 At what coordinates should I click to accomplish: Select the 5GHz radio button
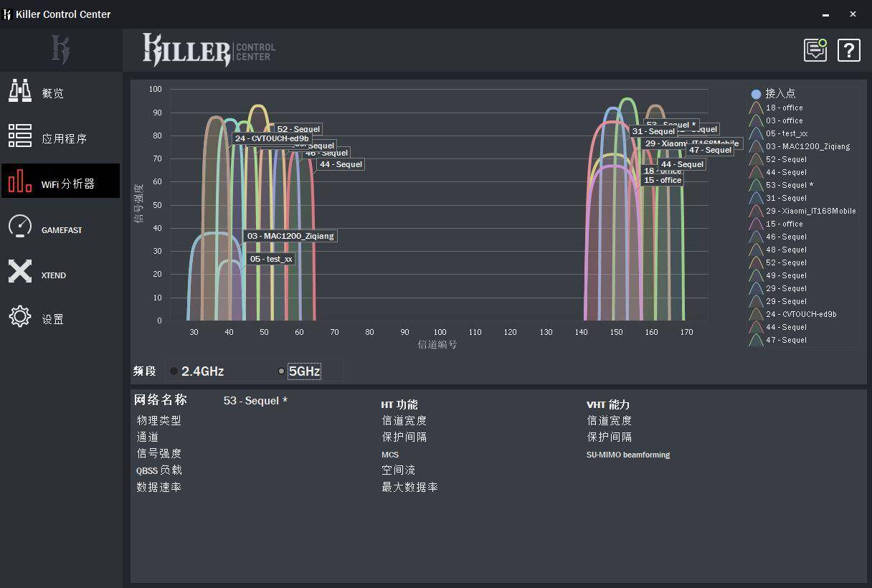point(281,371)
